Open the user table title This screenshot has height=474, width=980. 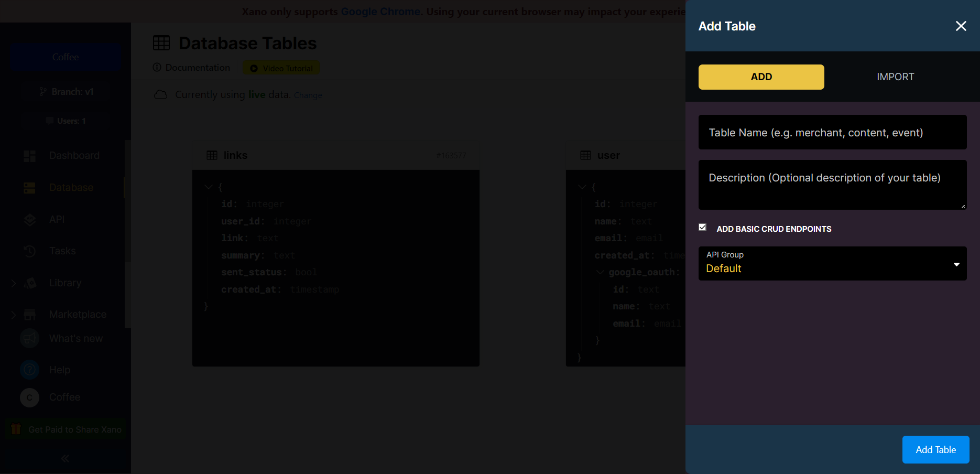tap(608, 156)
